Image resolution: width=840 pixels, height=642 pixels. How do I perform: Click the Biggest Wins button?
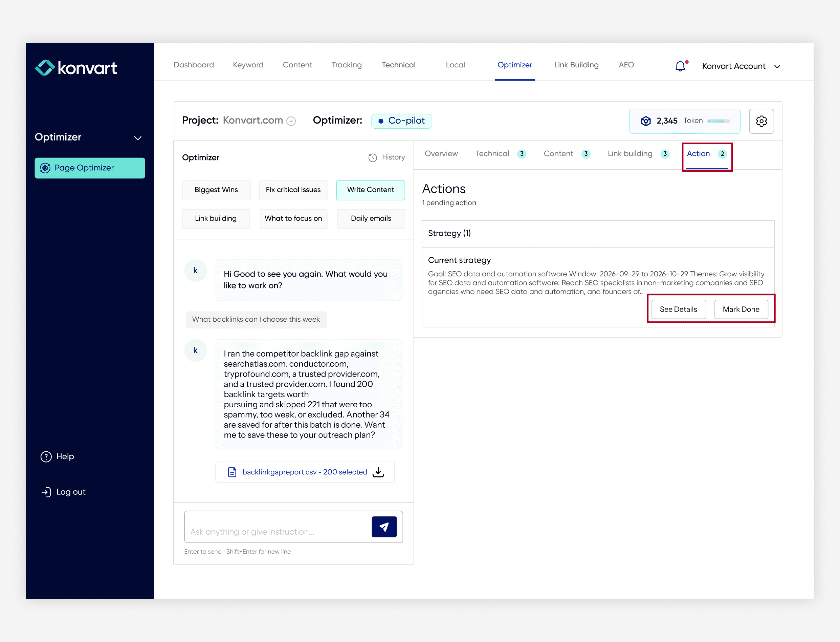(x=216, y=190)
